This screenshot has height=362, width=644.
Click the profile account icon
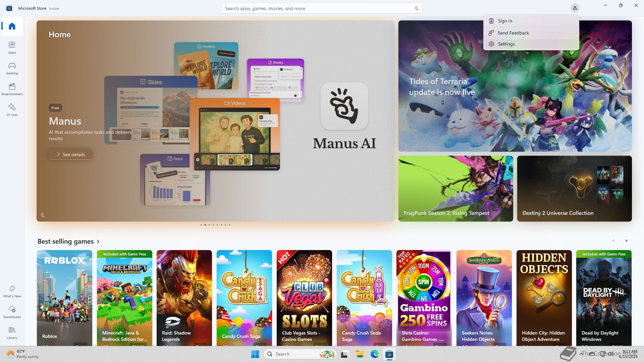pos(575,8)
